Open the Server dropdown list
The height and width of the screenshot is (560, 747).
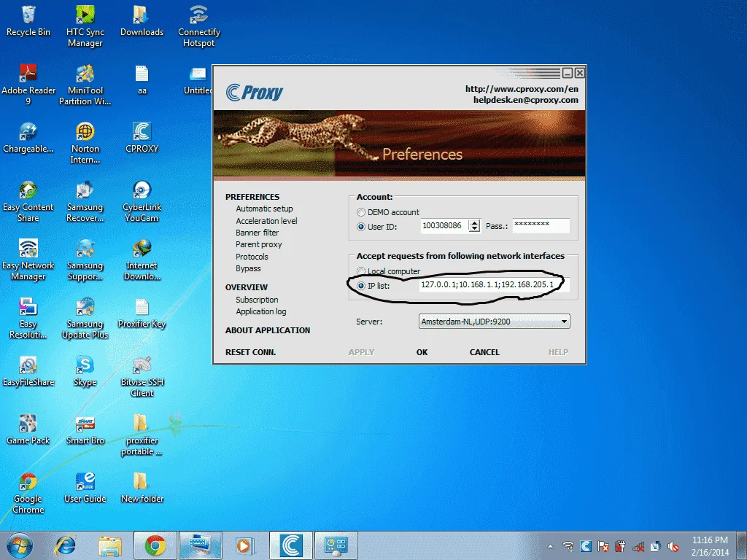pos(494,322)
